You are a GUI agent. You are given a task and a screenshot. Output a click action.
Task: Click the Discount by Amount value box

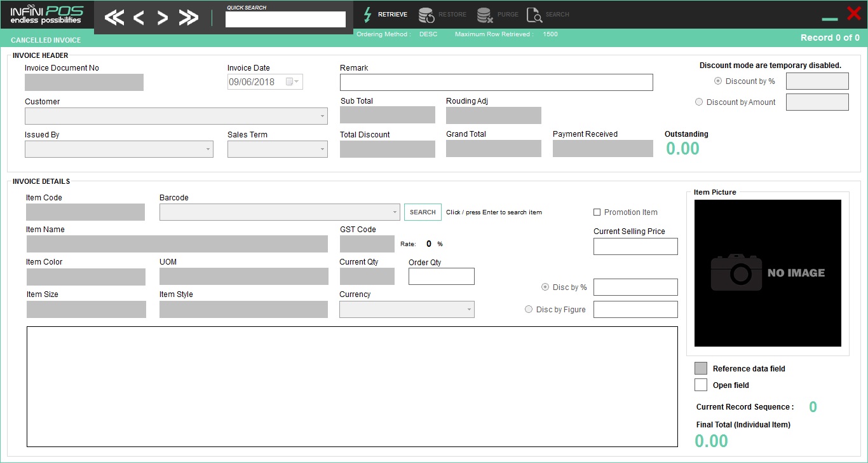817,102
